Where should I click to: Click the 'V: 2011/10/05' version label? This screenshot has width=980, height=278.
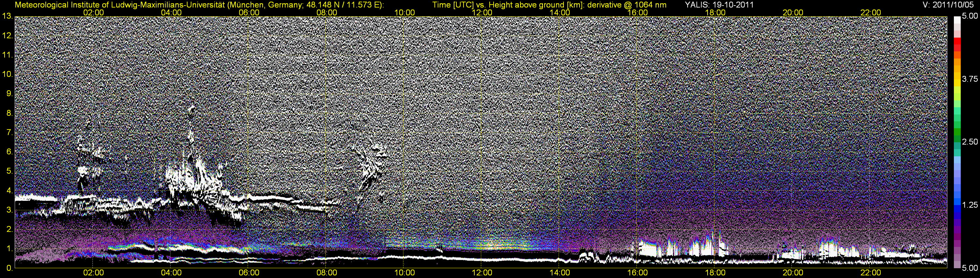pos(948,5)
